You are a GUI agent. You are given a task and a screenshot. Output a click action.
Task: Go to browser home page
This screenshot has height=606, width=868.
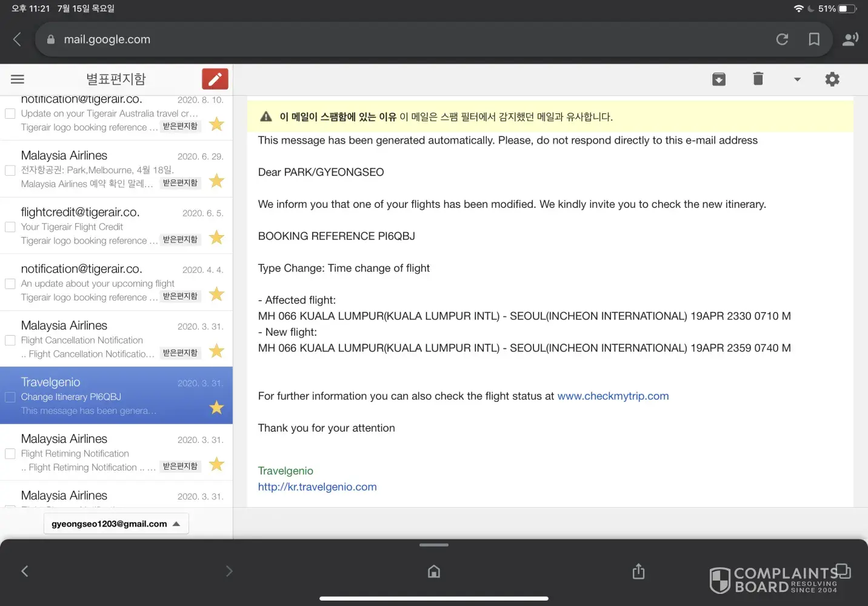click(x=434, y=571)
